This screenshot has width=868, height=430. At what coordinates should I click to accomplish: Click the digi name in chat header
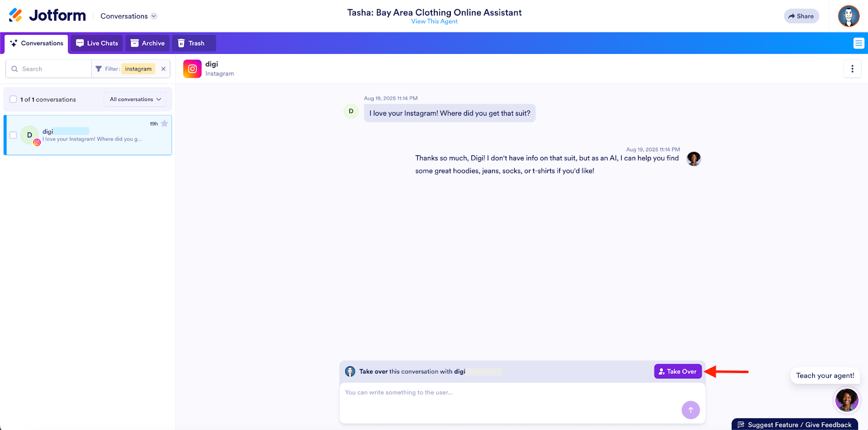coord(212,64)
